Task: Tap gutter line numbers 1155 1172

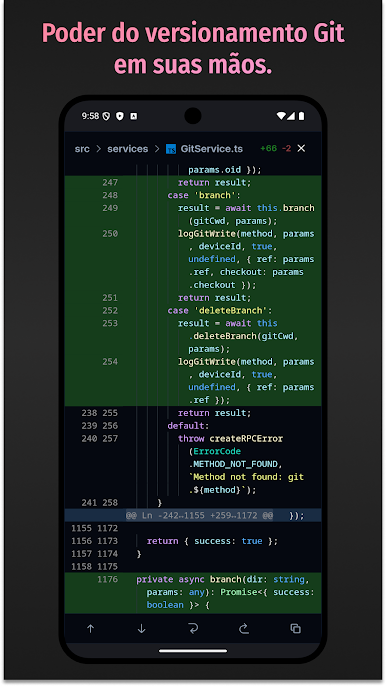Action: pyautogui.click(x=95, y=528)
